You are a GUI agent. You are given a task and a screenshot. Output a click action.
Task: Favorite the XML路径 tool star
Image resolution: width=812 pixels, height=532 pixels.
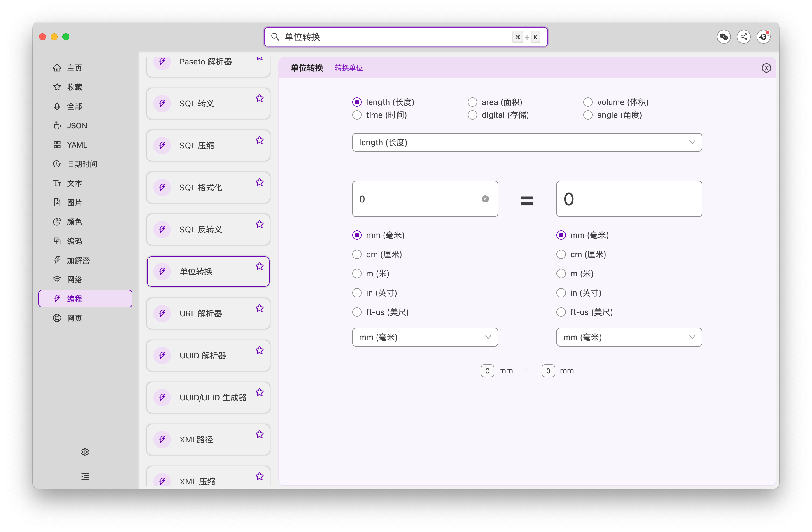pos(260,434)
